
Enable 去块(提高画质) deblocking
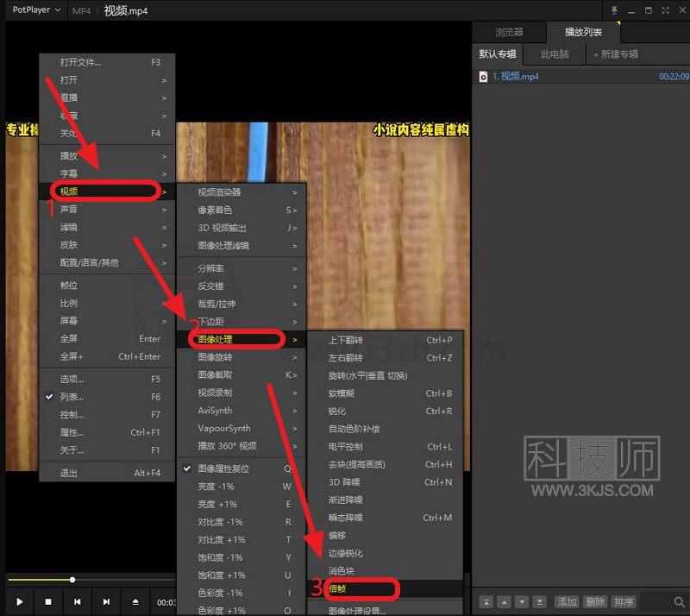pos(385,464)
